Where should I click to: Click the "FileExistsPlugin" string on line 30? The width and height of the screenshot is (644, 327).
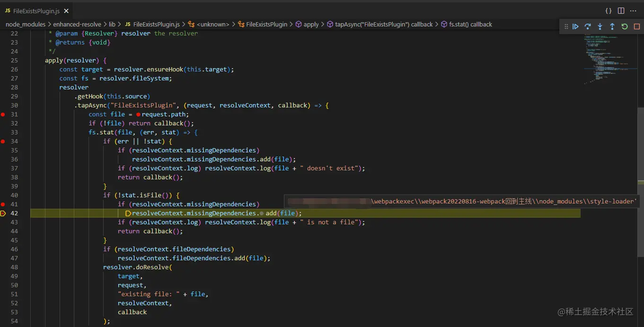143,106
